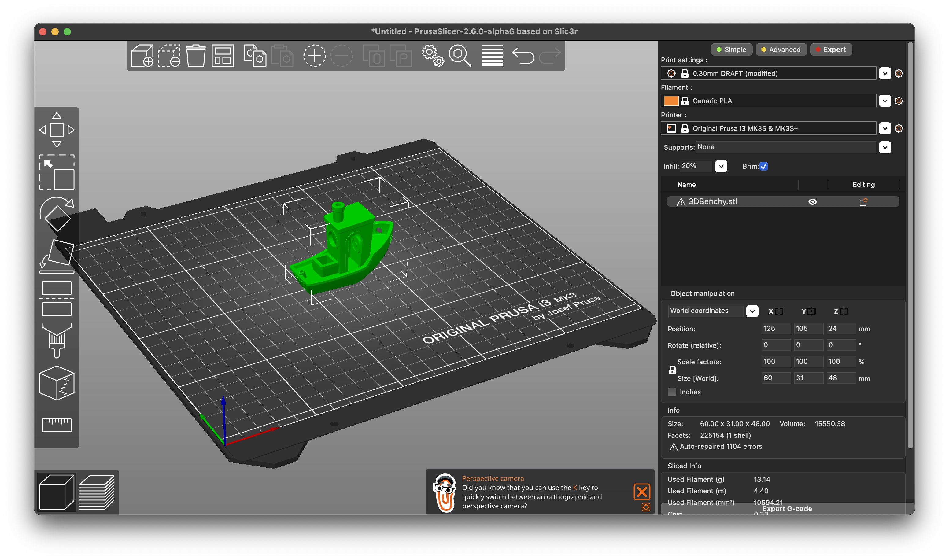Click the Name column header

(686, 185)
